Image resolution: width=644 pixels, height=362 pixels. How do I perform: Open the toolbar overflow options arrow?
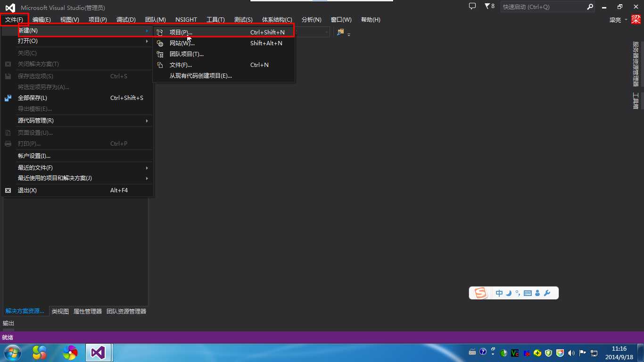click(349, 34)
